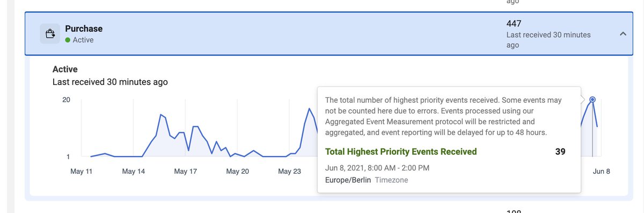
Task: Click the green Active status under Purchase
Action: (79, 40)
